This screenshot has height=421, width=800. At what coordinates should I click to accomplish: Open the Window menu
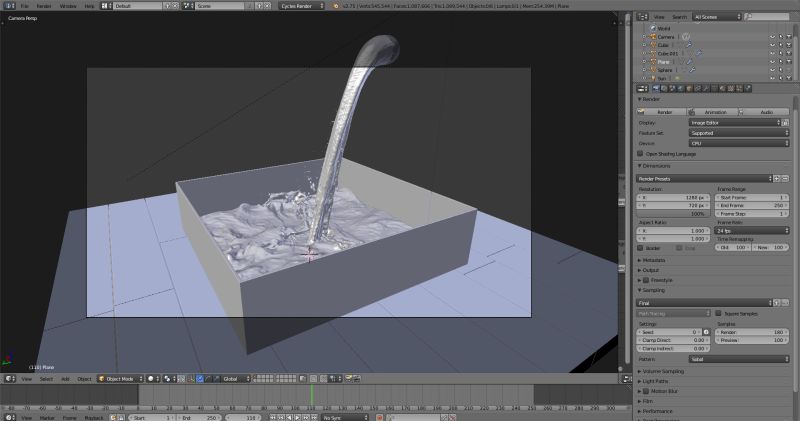click(x=68, y=6)
